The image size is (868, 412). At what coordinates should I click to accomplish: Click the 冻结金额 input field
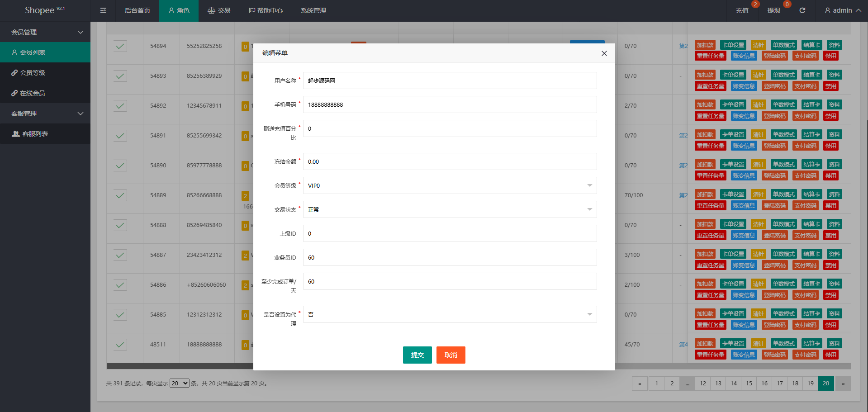pos(450,161)
